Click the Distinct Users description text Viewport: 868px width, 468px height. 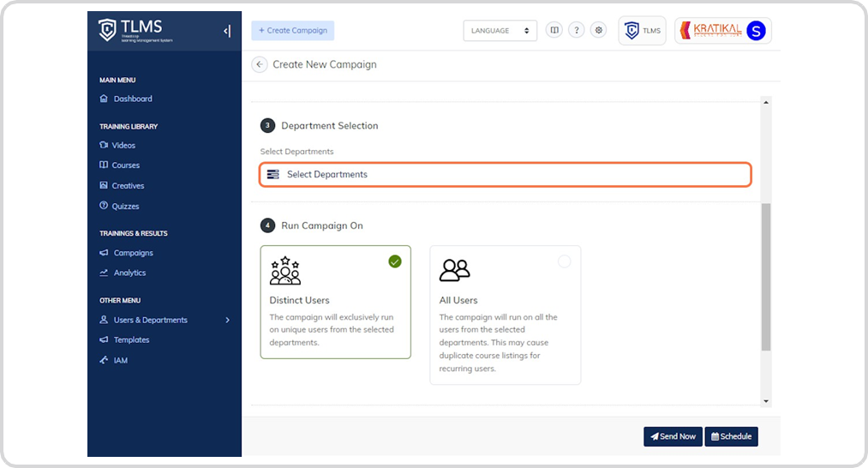click(332, 329)
